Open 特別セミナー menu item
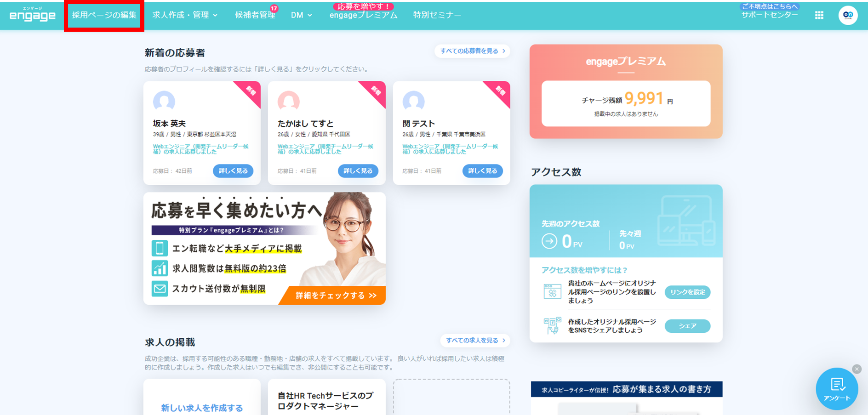 437,15
